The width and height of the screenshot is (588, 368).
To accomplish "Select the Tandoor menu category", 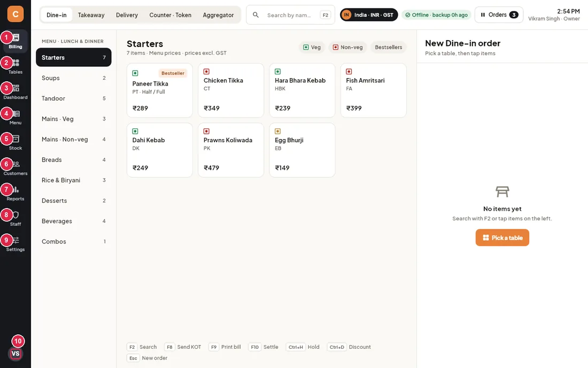I will click(74, 98).
